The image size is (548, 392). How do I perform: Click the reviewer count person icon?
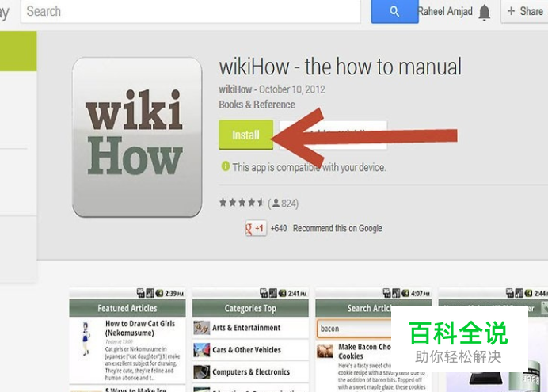click(x=276, y=203)
